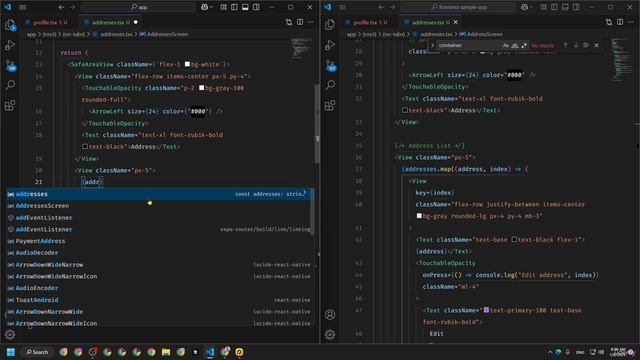Go forward in left window navigation
This screenshot has width=640, height=360.
pyautogui.click(x=72, y=7)
